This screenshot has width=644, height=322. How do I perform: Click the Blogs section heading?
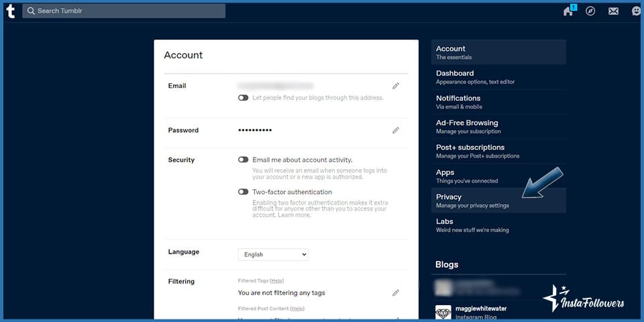[x=447, y=264]
